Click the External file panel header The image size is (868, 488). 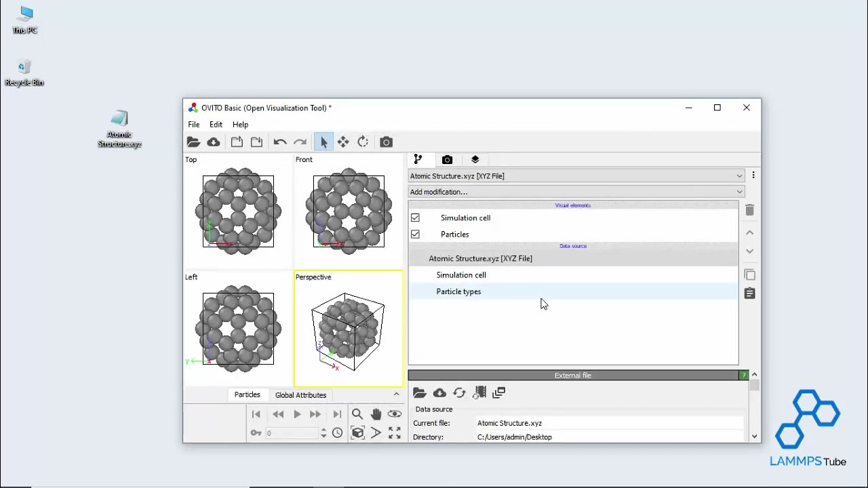(573, 375)
